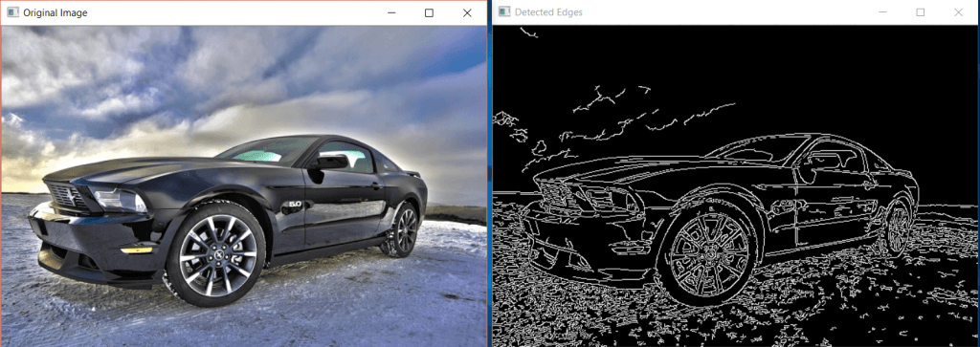The width and height of the screenshot is (980, 347).
Task: Click the Detected Edges window app icon
Action: tap(504, 11)
